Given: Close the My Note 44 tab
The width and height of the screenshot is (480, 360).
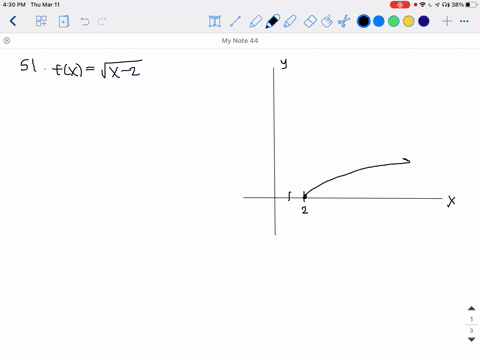Looking at the screenshot, I should (7, 41).
